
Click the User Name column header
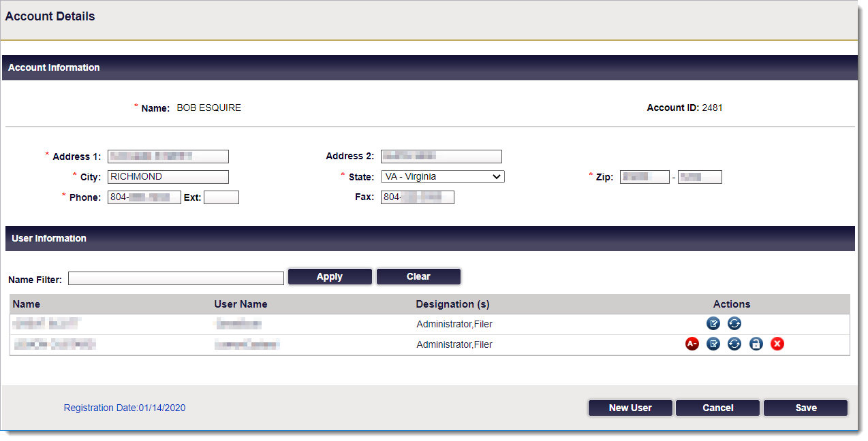(241, 304)
